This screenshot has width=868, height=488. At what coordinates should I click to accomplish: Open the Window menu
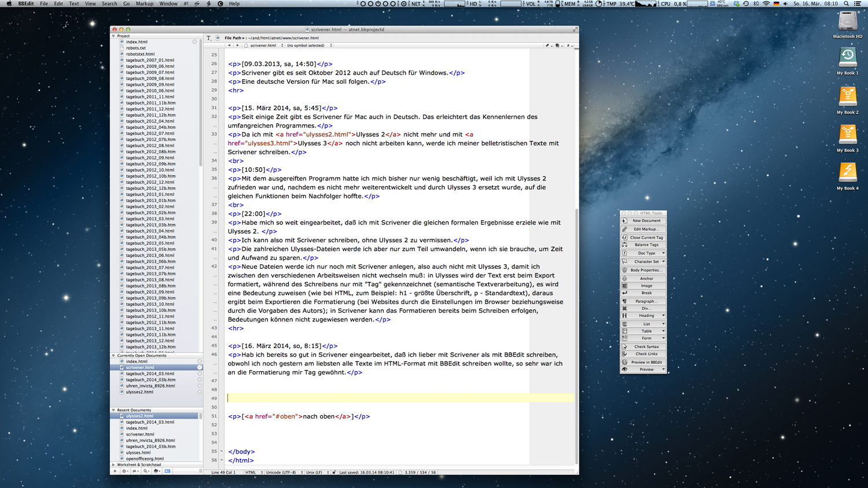tap(168, 3)
